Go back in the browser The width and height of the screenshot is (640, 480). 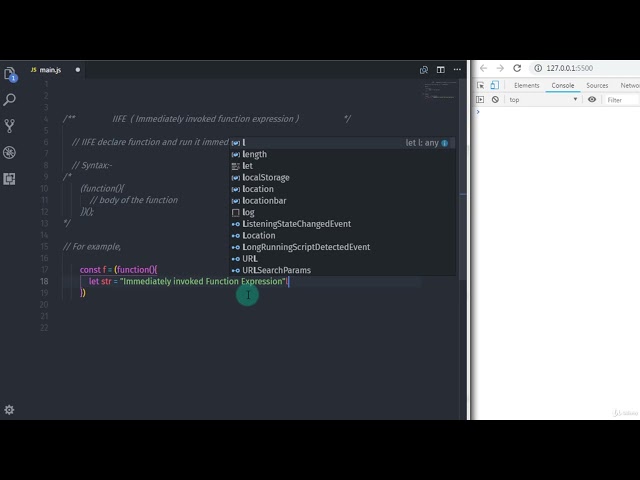pyautogui.click(x=483, y=68)
